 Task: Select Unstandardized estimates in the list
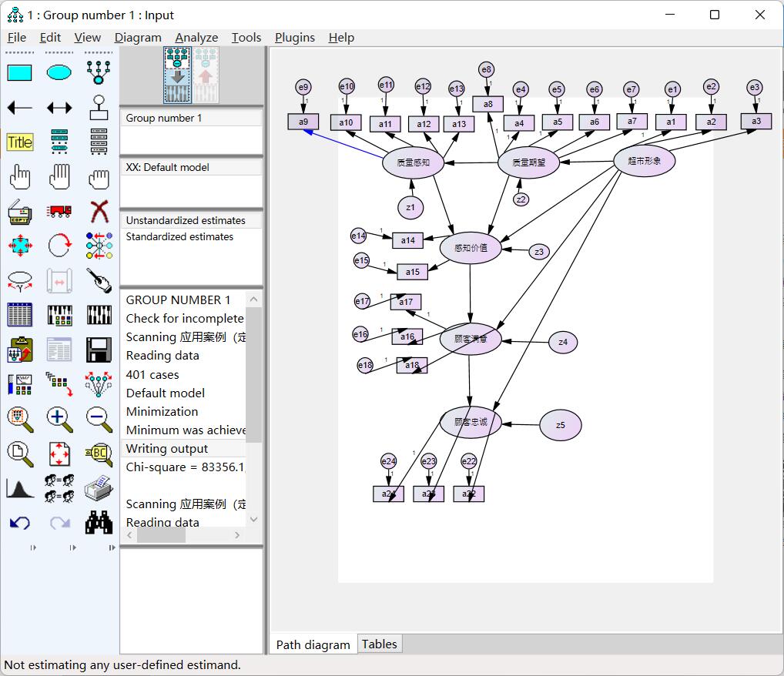pyautogui.click(x=185, y=220)
